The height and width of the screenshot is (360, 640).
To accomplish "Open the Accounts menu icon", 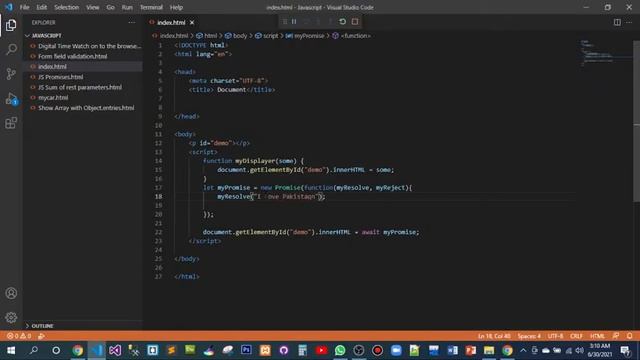I will point(11,293).
